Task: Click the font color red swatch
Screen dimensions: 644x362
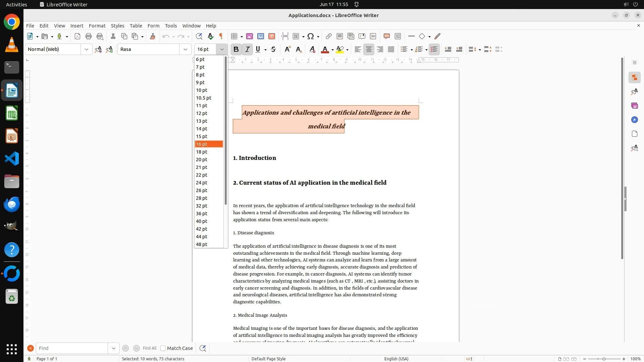Action: click(x=325, y=49)
